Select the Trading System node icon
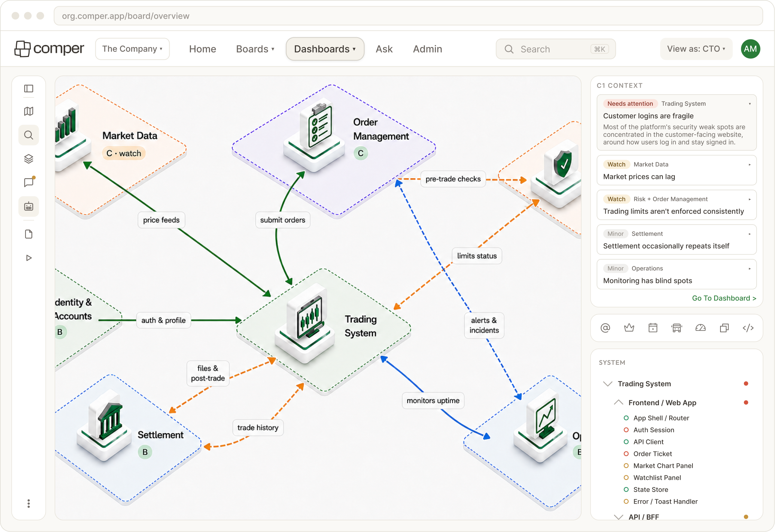This screenshot has height=532, width=775. (305, 323)
